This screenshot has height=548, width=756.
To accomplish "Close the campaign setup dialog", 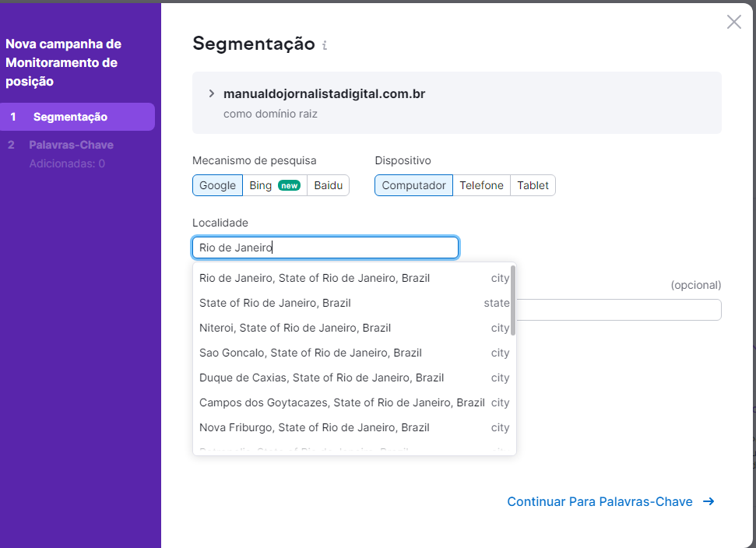I will (733, 22).
